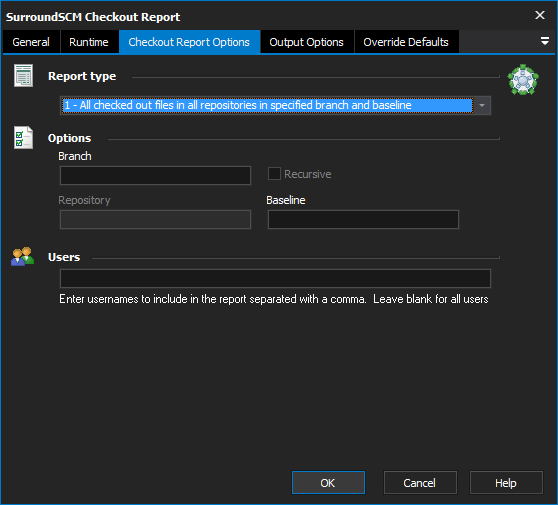This screenshot has width=558, height=505.
Task: Focus the Branch input field
Action: pyautogui.click(x=155, y=175)
